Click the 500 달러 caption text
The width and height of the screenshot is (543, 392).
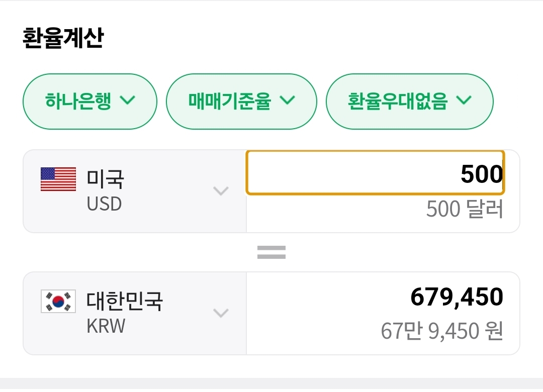[x=465, y=209]
